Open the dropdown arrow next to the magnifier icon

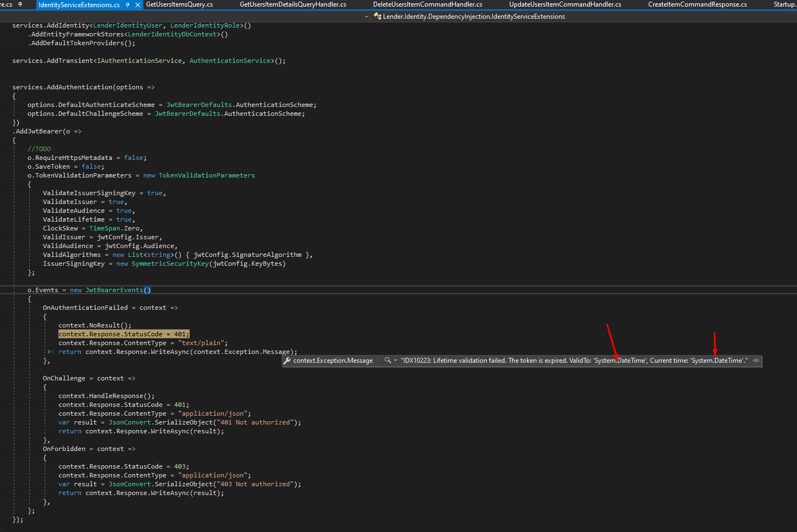coord(394,361)
